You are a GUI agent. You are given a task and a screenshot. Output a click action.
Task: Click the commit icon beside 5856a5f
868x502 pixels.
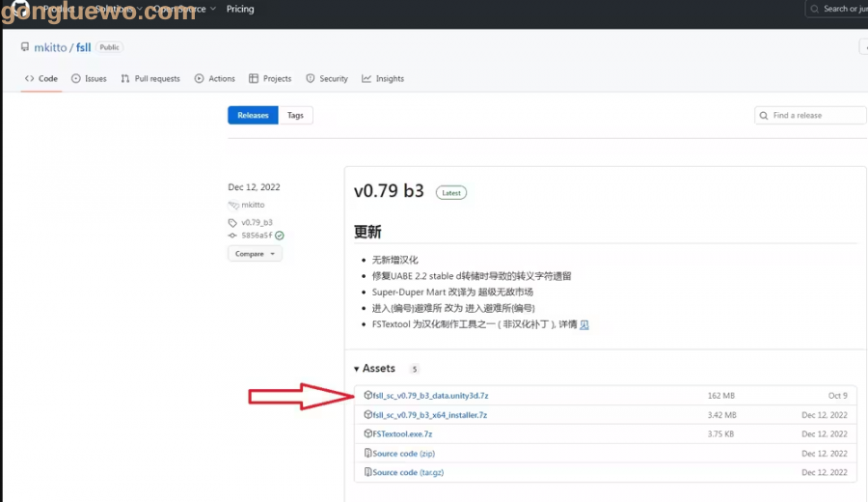tap(232, 236)
